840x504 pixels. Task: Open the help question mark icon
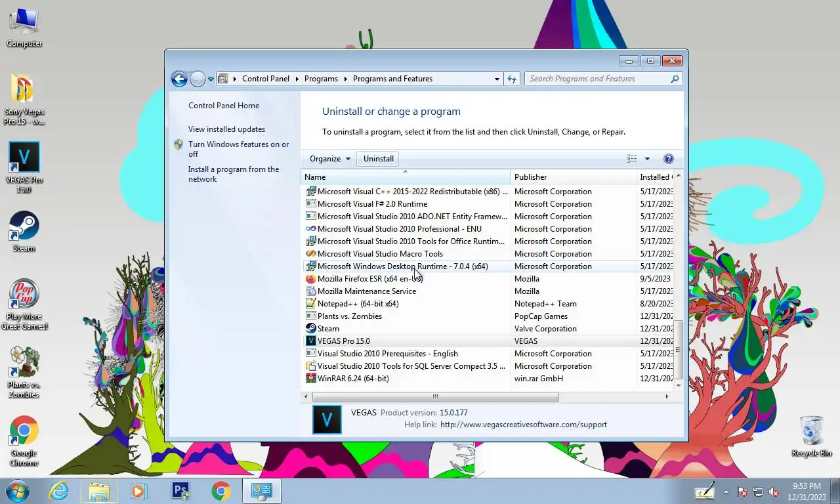click(x=668, y=159)
